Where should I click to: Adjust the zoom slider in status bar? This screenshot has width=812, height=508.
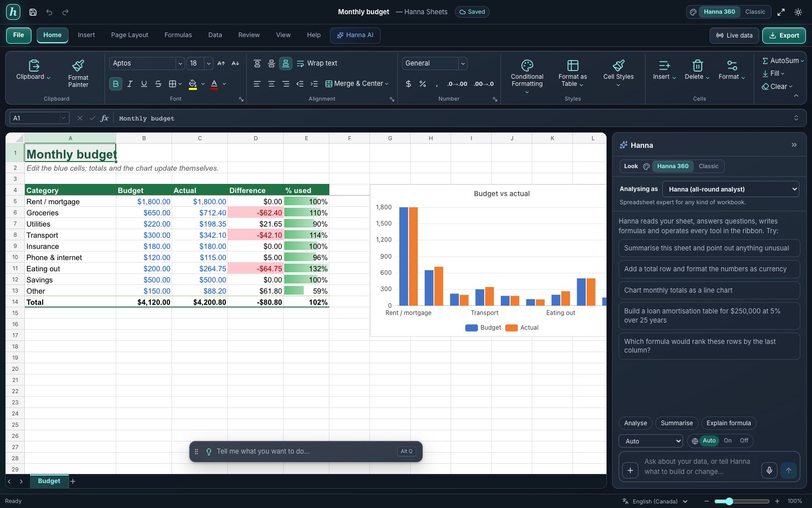[729, 501]
